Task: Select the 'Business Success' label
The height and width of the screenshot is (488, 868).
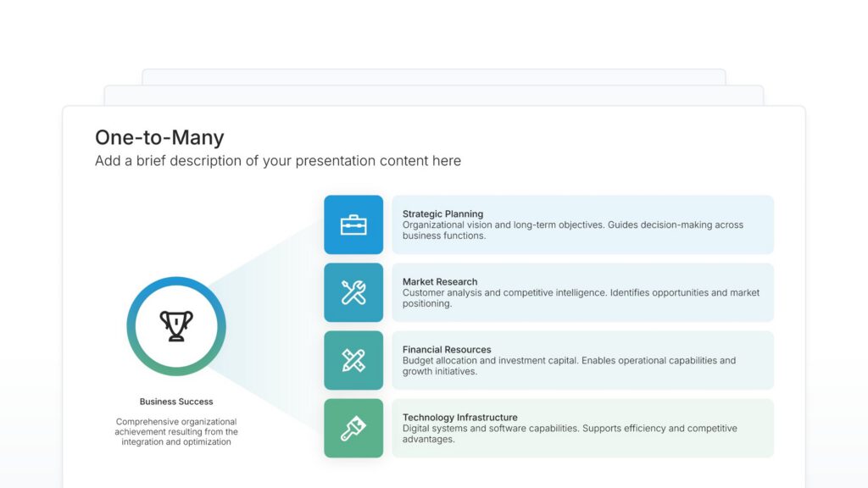Action: pyautogui.click(x=176, y=402)
